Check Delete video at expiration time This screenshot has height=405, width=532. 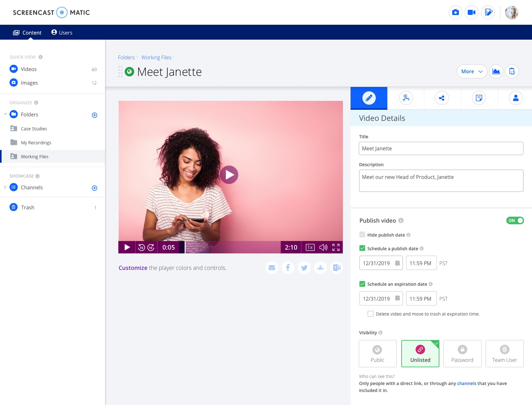[371, 314]
